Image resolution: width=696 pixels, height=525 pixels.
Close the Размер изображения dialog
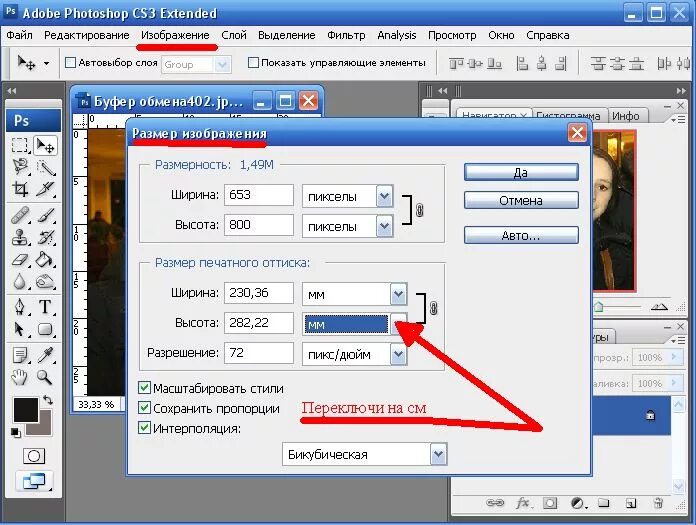(x=577, y=133)
